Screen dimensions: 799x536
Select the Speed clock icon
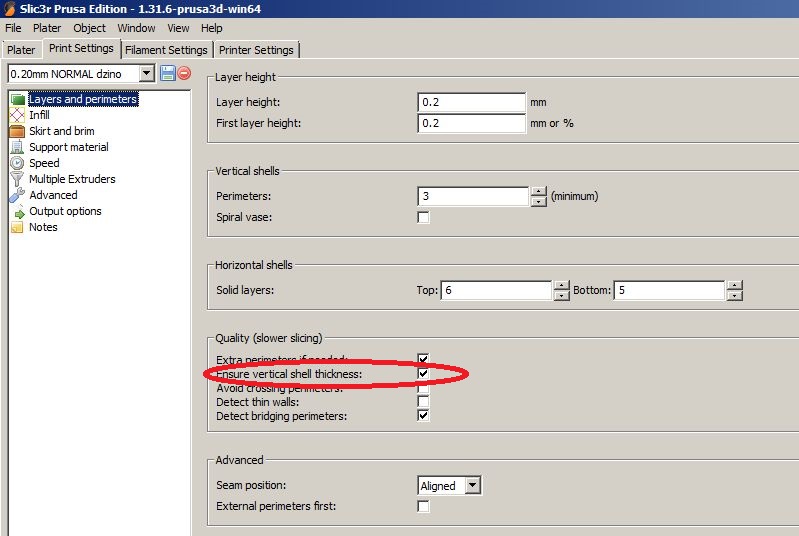(x=17, y=163)
